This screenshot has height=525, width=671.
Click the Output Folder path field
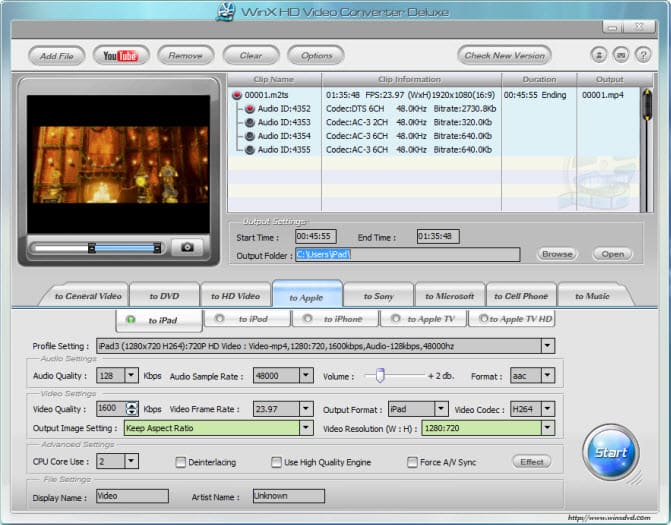(x=407, y=255)
